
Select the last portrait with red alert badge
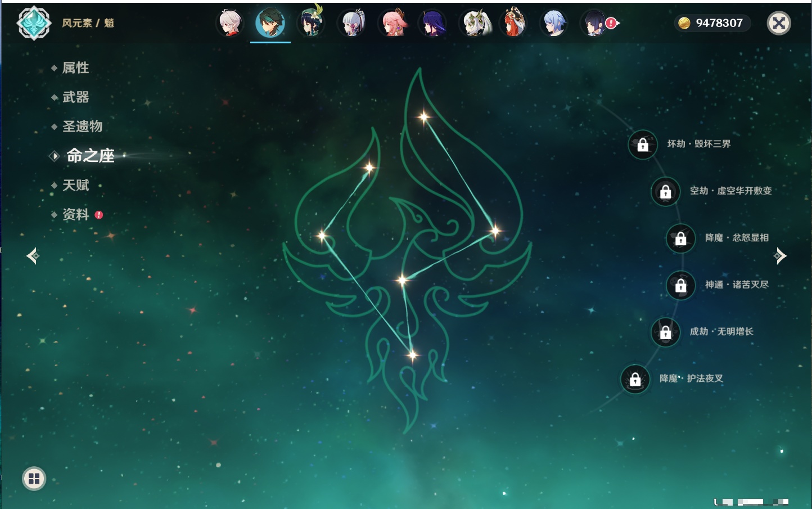pyautogui.click(x=594, y=23)
